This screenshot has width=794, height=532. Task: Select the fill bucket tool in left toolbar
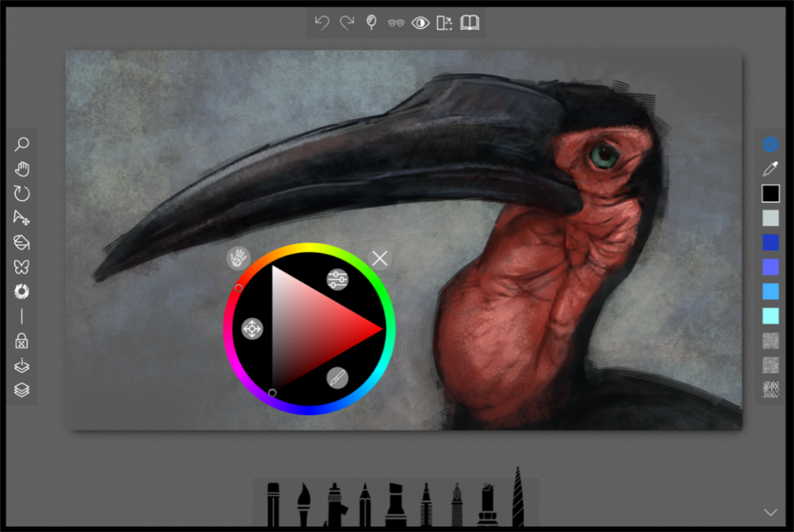tap(21, 243)
